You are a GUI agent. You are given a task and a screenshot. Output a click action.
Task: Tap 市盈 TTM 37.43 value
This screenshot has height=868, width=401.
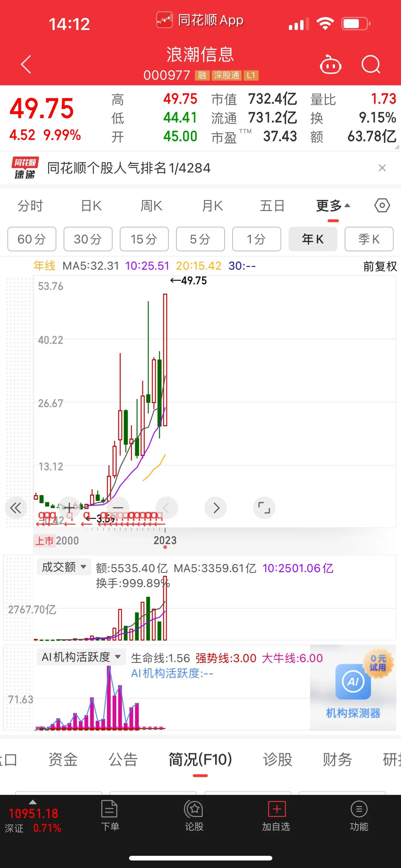280,136
